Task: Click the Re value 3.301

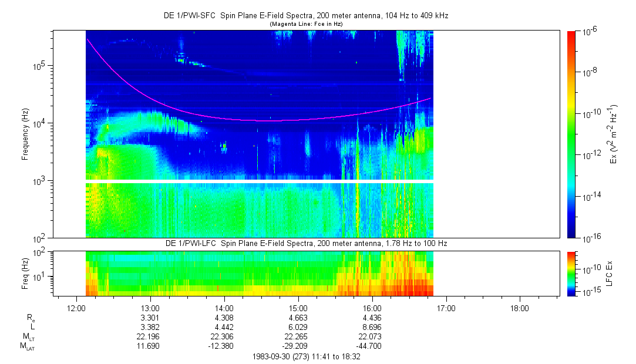Action: tap(150, 318)
